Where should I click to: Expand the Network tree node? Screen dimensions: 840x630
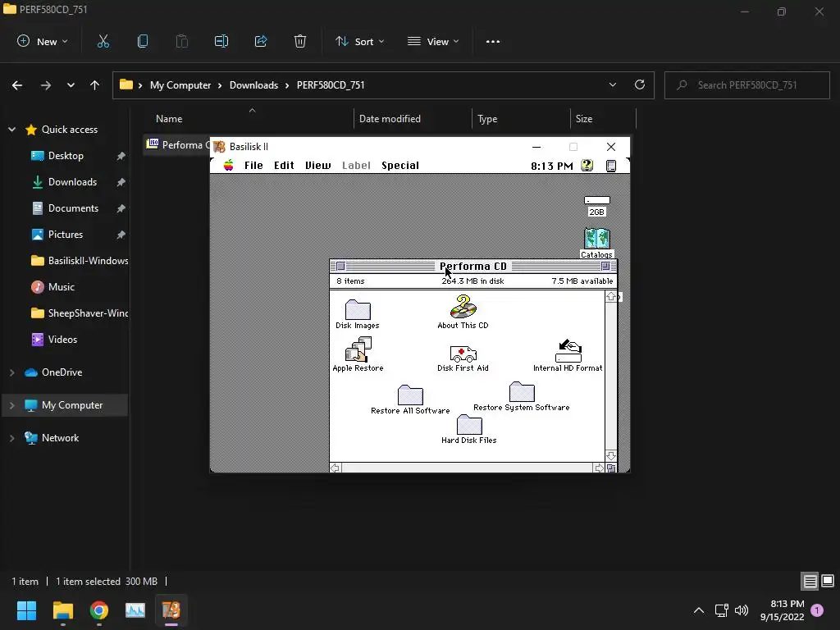(x=11, y=438)
